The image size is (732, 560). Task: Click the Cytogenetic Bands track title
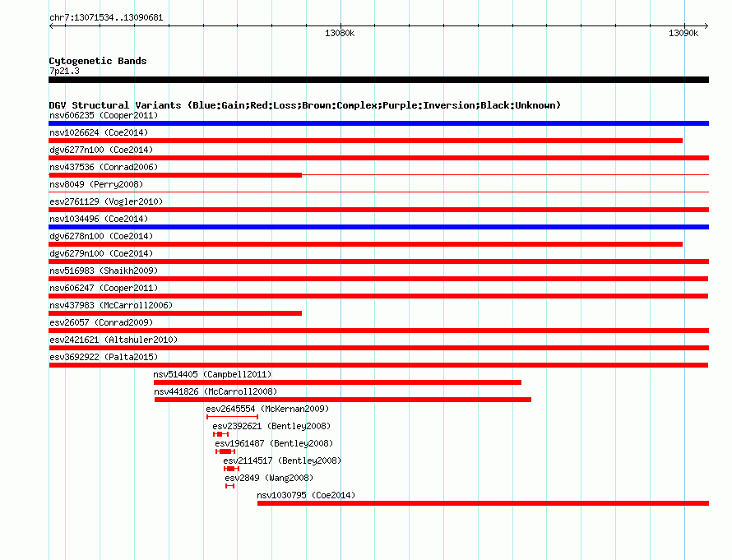[98, 61]
